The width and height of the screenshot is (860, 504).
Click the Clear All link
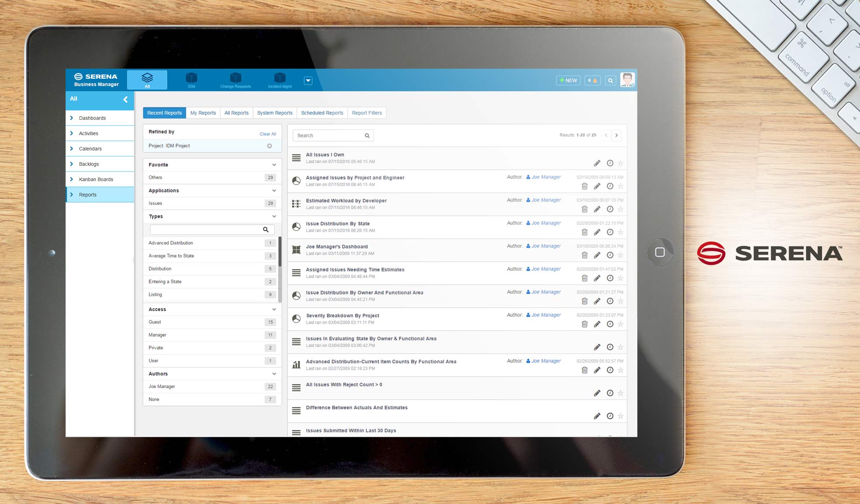tap(268, 134)
